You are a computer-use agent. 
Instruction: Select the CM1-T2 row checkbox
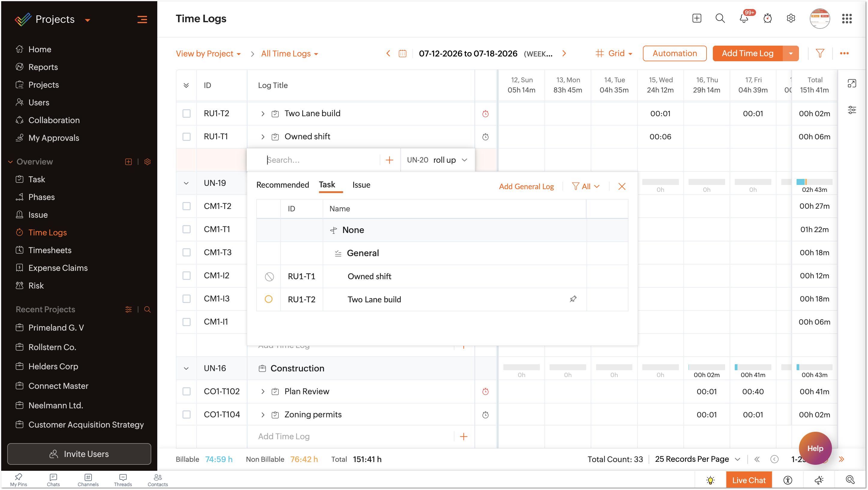186,206
